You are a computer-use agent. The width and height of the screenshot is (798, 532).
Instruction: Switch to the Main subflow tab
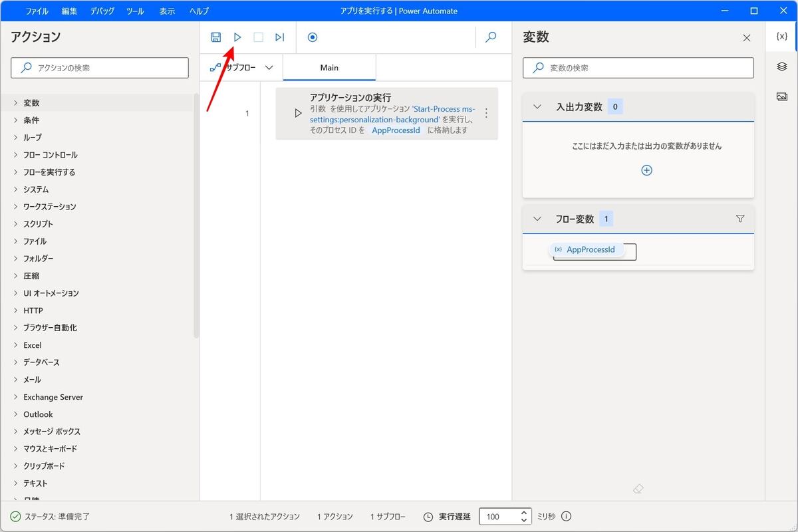[329, 68]
